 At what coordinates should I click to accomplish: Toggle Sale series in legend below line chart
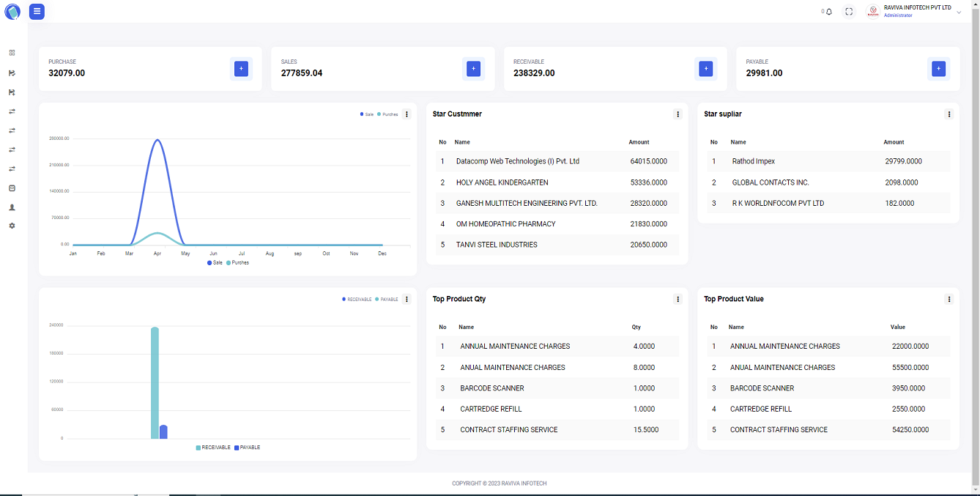pyautogui.click(x=215, y=262)
